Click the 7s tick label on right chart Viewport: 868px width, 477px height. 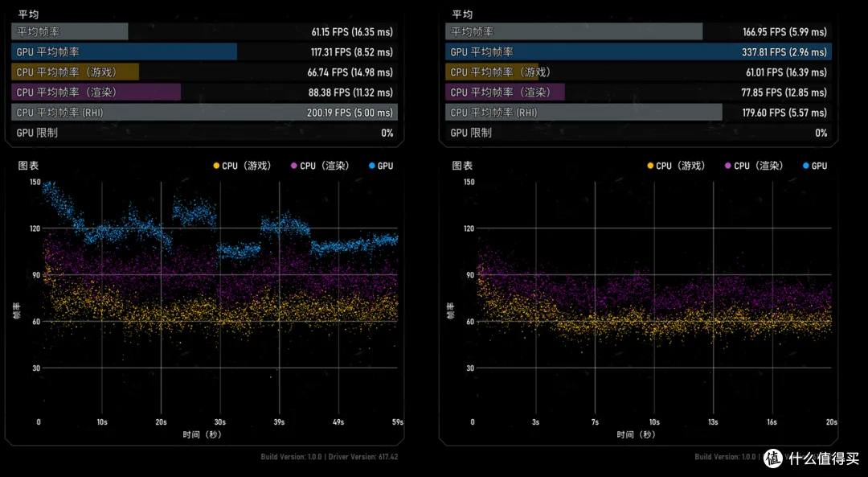pos(595,422)
